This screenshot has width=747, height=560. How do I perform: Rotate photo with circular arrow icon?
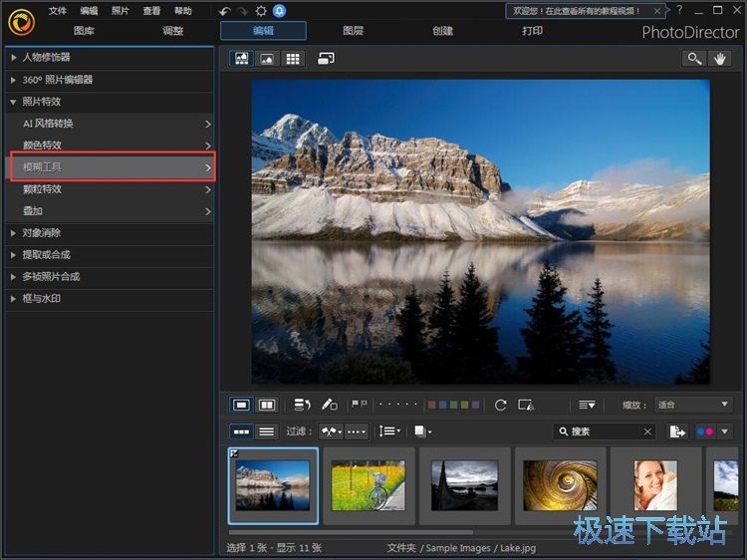[500, 406]
